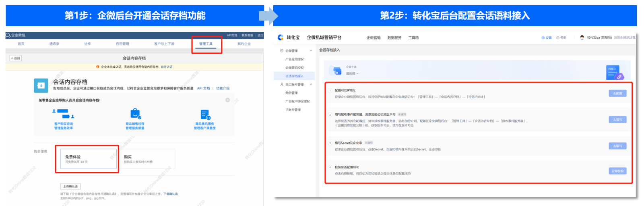The image size is (644, 206).
Task: Open 企微营销授权 in the sidebar
Action: [295, 68]
